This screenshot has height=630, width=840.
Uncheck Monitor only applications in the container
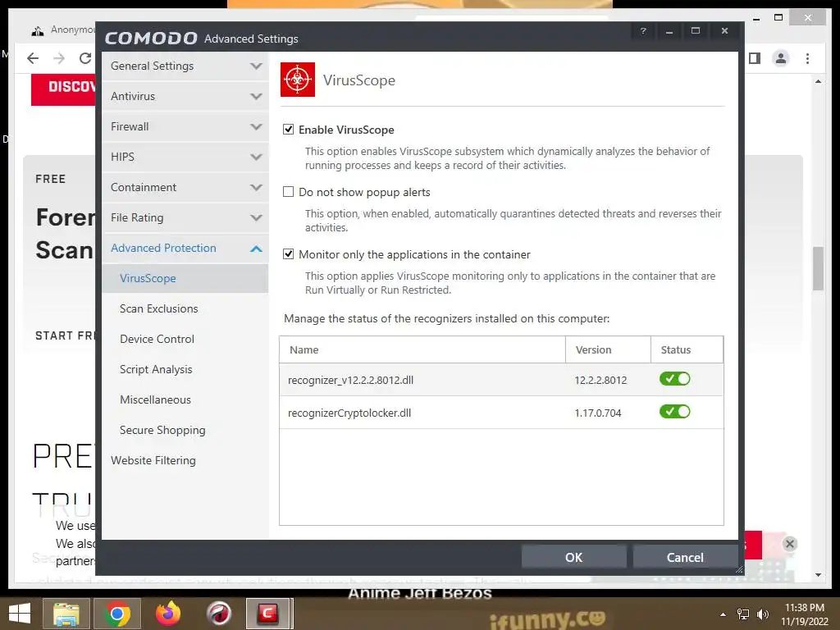(x=288, y=254)
